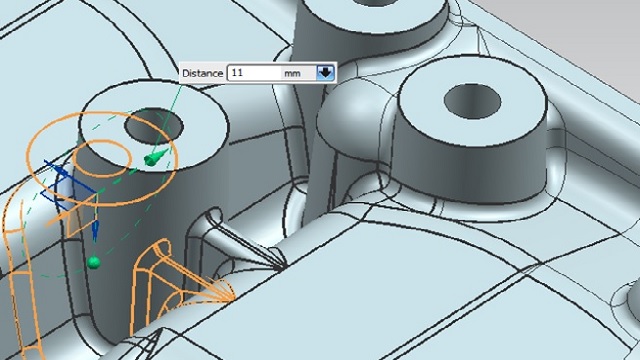The image size is (640, 360).
Task: Select the green cone arrow drag handle
Action: pos(156,158)
